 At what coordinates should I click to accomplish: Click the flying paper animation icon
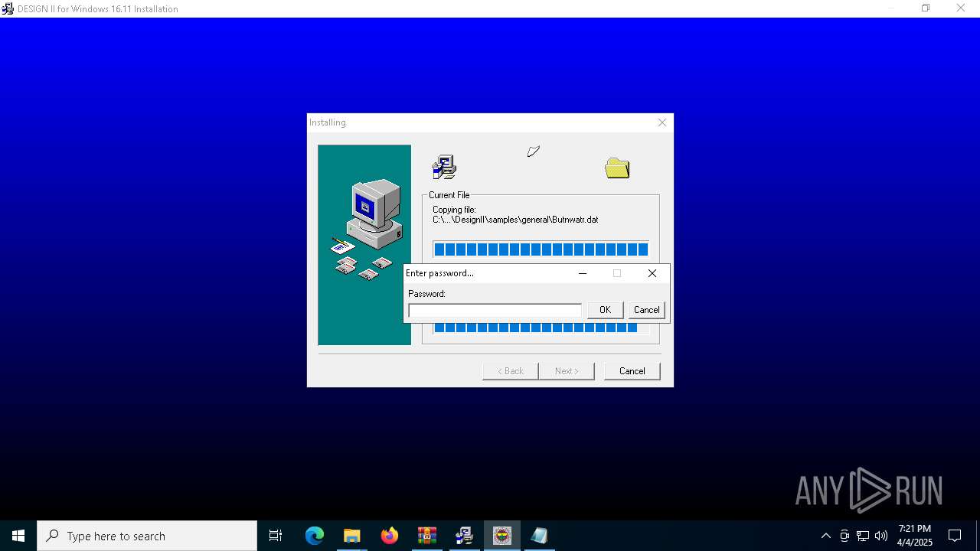click(x=534, y=152)
